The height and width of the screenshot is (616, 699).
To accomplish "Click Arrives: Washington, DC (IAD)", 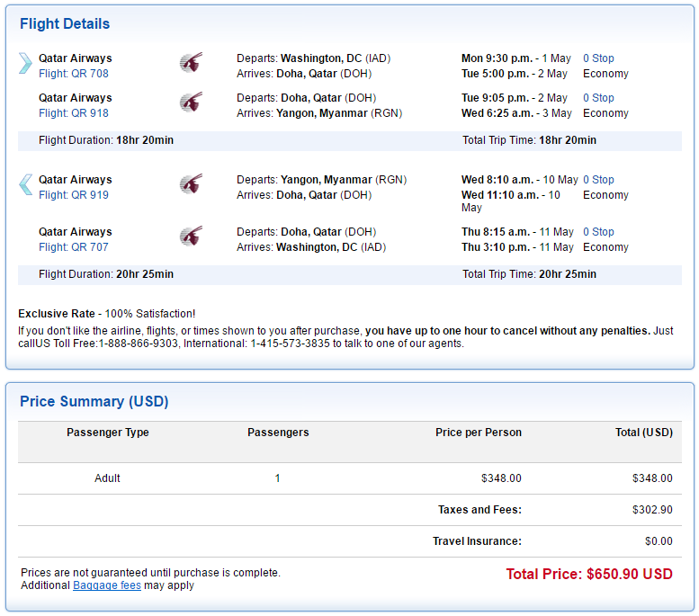I will 311,247.
